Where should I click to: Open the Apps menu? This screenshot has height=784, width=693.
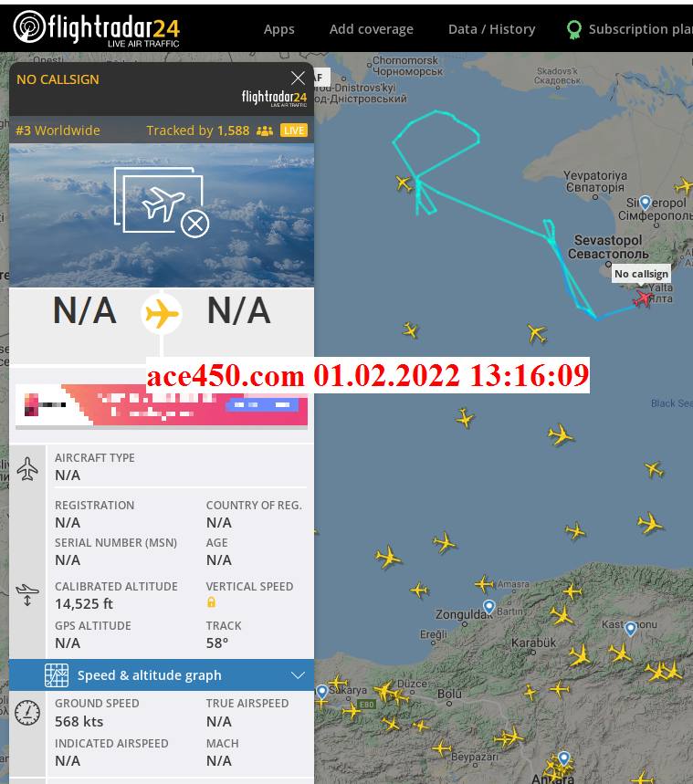279,29
